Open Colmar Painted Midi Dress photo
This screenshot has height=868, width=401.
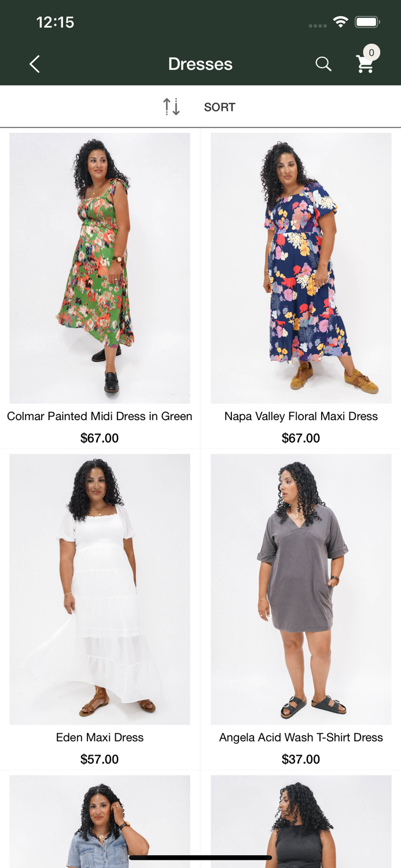100,268
